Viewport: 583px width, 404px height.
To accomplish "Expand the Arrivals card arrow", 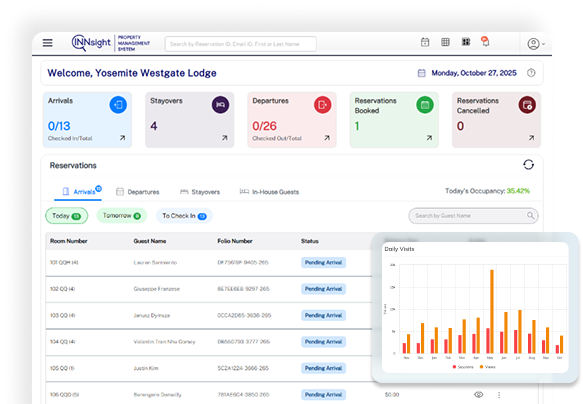I will tap(122, 138).
